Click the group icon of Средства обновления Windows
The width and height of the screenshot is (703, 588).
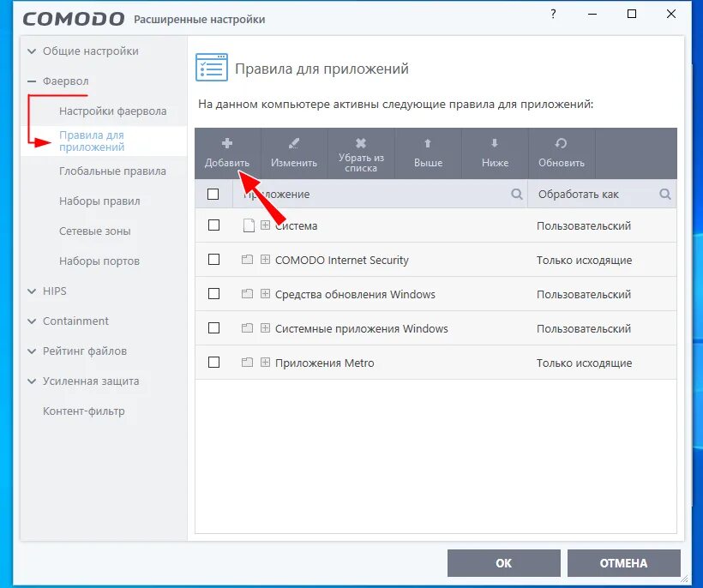point(247,294)
